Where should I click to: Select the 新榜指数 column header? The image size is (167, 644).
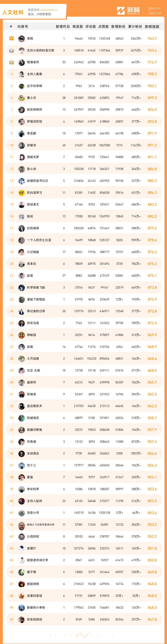click(152, 26)
